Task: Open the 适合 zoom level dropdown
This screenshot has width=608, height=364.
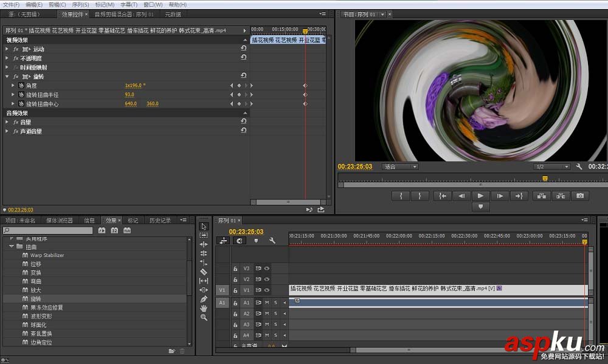Action: (400, 167)
